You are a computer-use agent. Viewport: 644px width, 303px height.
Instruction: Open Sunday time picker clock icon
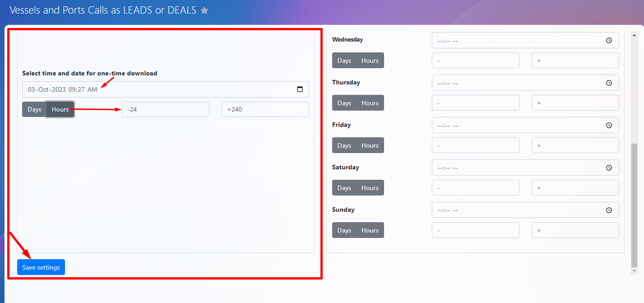coord(609,210)
